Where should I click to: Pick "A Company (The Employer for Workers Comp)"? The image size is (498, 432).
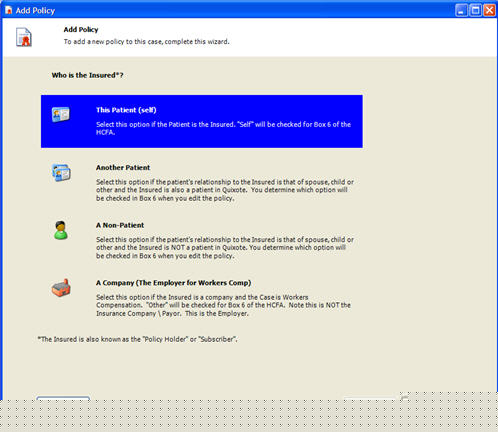(x=173, y=283)
